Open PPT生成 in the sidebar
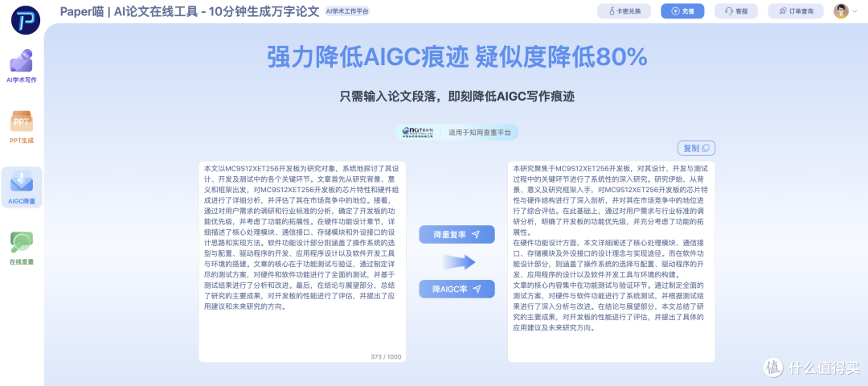Image resolution: width=868 pixels, height=386 pixels. point(22,127)
